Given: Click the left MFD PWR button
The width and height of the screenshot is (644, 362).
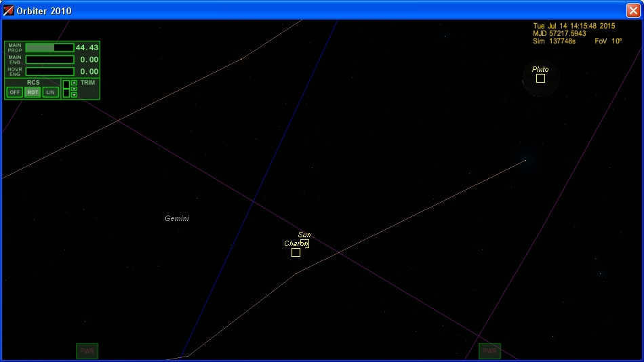Looking at the screenshot, I should click(87, 351).
